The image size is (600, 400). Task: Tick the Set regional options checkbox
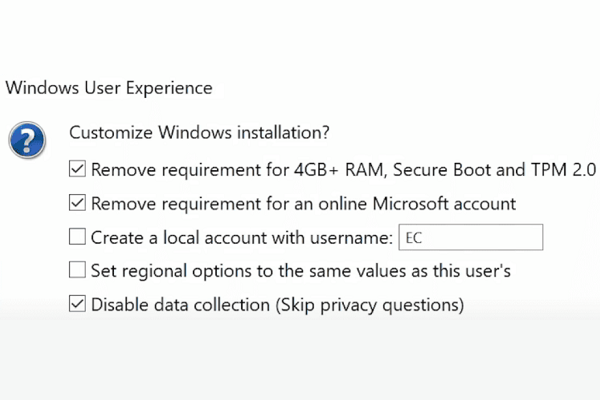(77, 270)
